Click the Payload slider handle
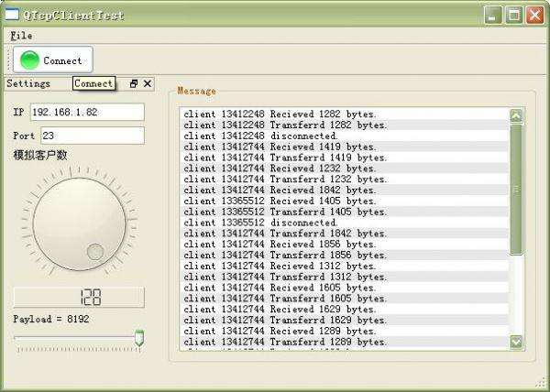 pyautogui.click(x=139, y=338)
